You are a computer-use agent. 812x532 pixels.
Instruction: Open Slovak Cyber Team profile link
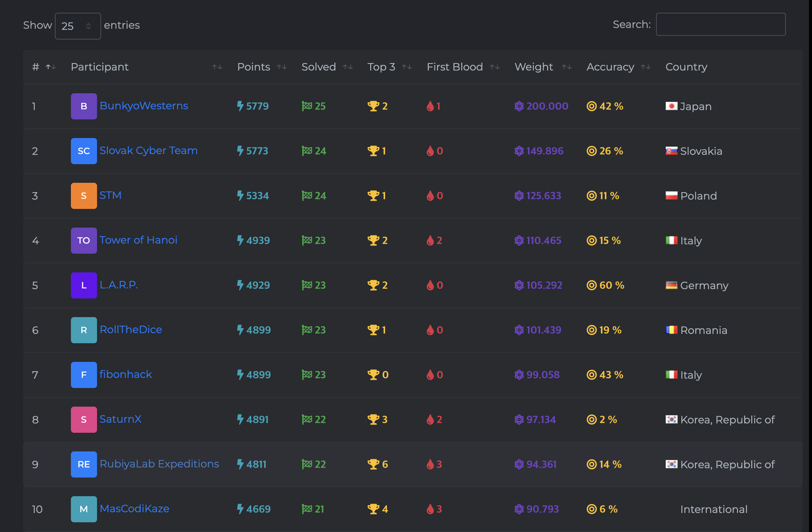(149, 151)
